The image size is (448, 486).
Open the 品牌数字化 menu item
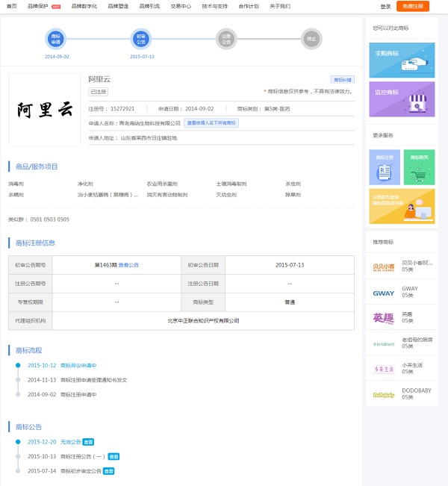(84, 6)
